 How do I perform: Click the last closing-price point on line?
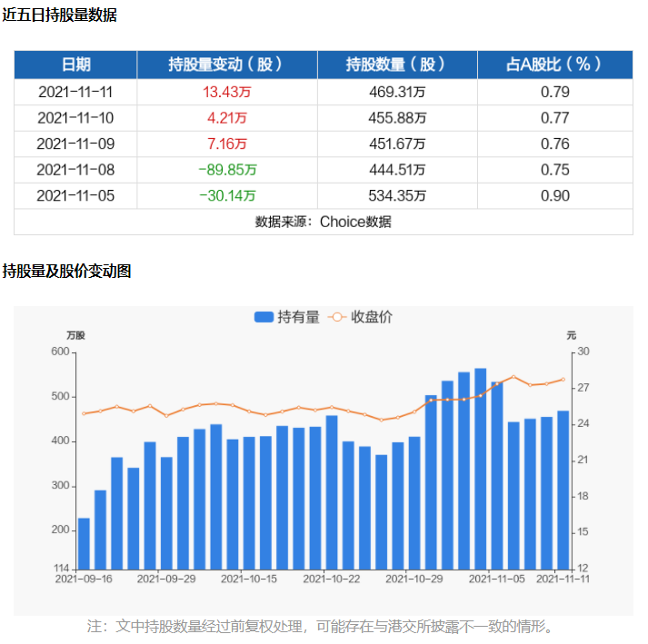click(563, 380)
